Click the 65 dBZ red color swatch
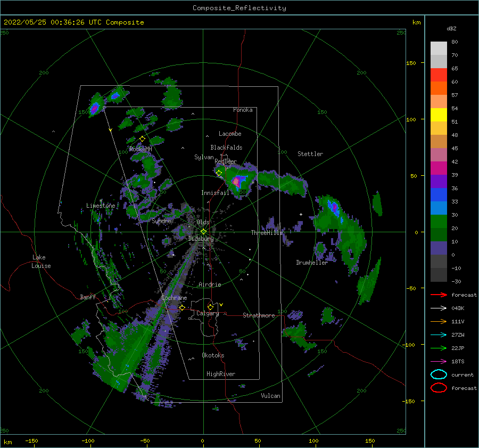This screenshot has width=479, height=448. 439,75
